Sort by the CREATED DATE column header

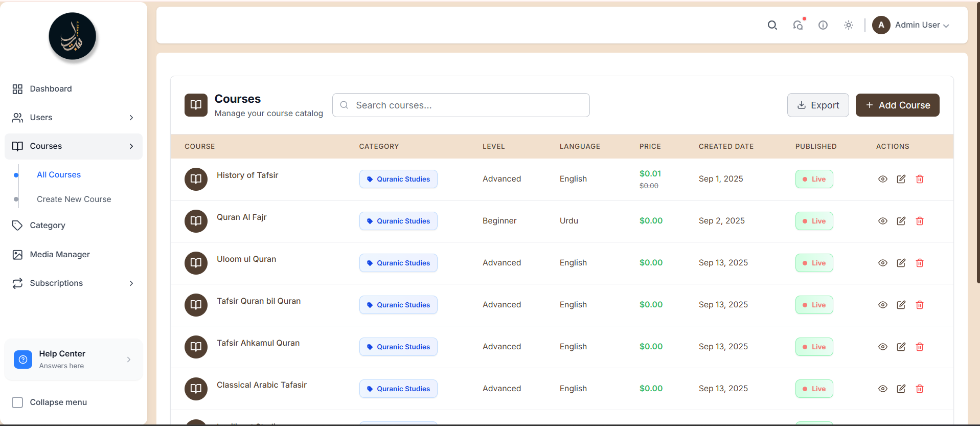(x=726, y=146)
